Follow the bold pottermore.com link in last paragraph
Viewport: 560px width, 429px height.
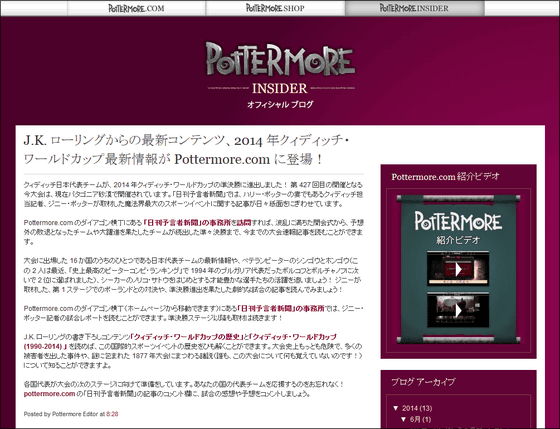pos(49,394)
